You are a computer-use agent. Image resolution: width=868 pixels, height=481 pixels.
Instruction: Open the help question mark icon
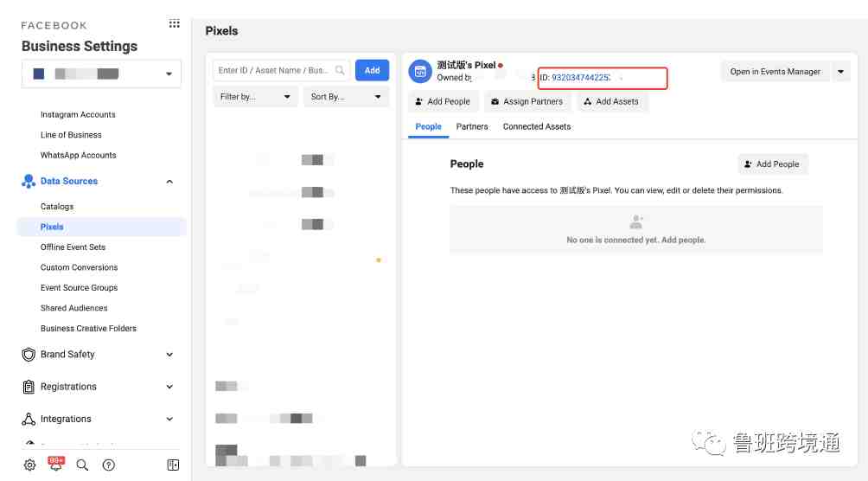point(109,465)
